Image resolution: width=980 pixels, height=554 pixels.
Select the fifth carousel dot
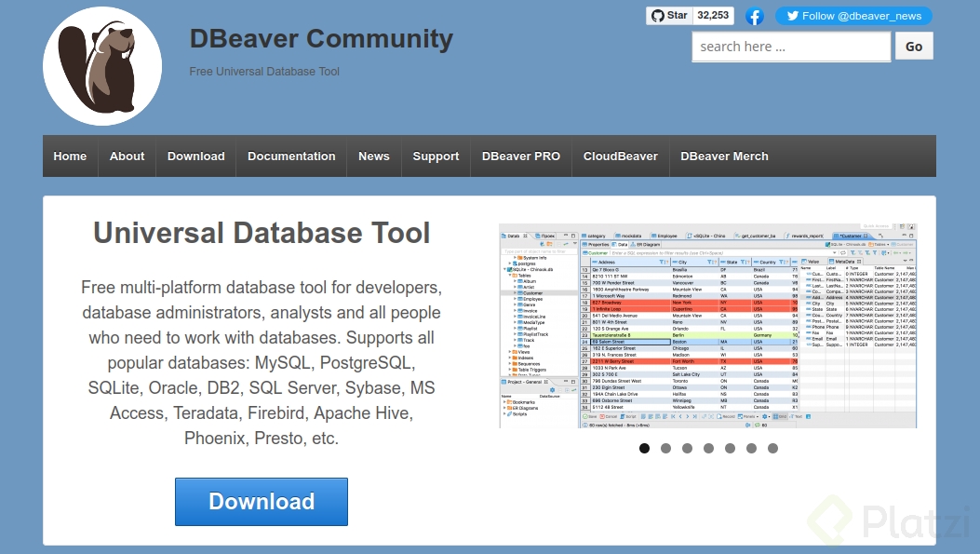pos(730,449)
